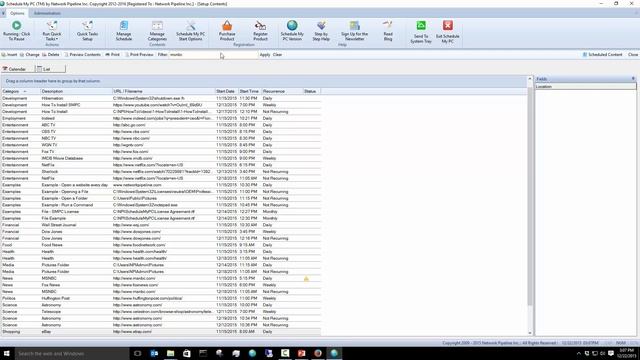This screenshot has height=360, width=640.
Task: Click the taskbar search box
Action: click(72, 353)
